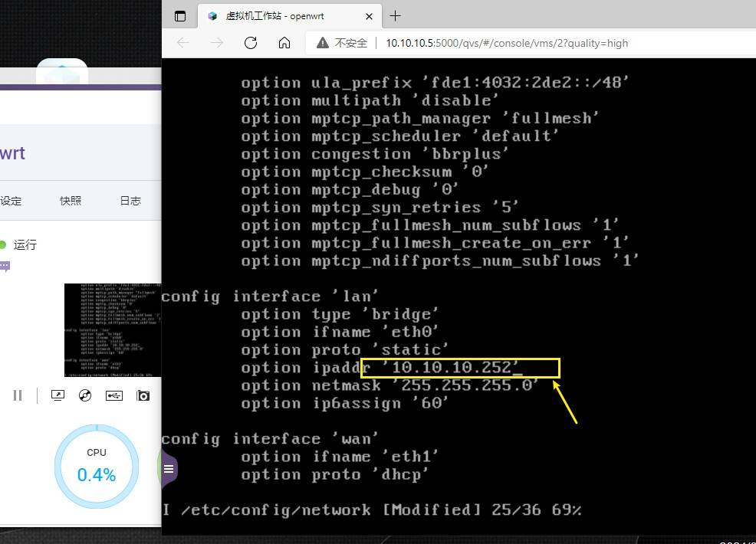Click the CD/DVD media icon
756x544 pixels.
click(x=85, y=395)
